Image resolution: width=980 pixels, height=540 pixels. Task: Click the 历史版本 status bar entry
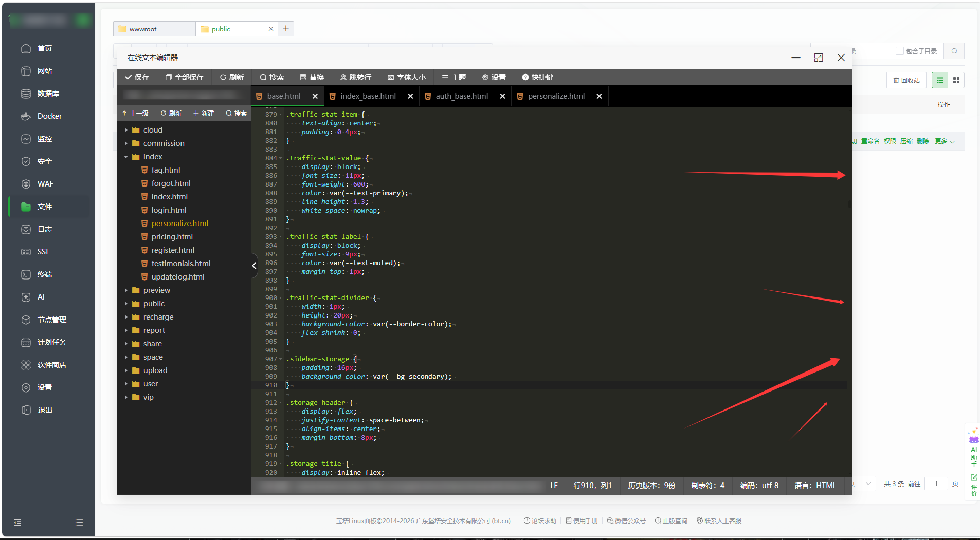[x=651, y=486]
